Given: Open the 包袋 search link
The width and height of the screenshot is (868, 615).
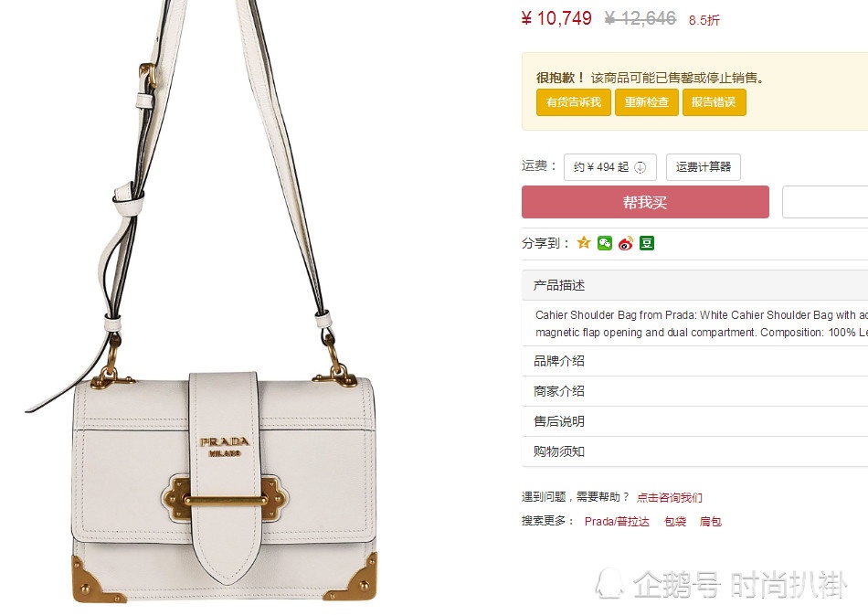Looking at the screenshot, I should 675,522.
